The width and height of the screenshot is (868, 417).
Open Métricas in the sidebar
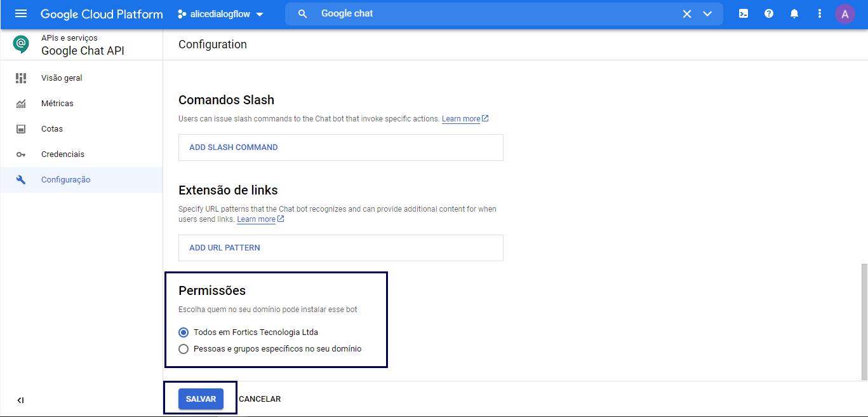81,104
